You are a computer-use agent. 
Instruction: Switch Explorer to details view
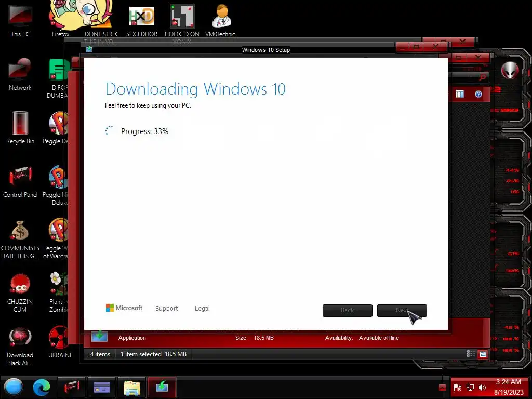471,354
